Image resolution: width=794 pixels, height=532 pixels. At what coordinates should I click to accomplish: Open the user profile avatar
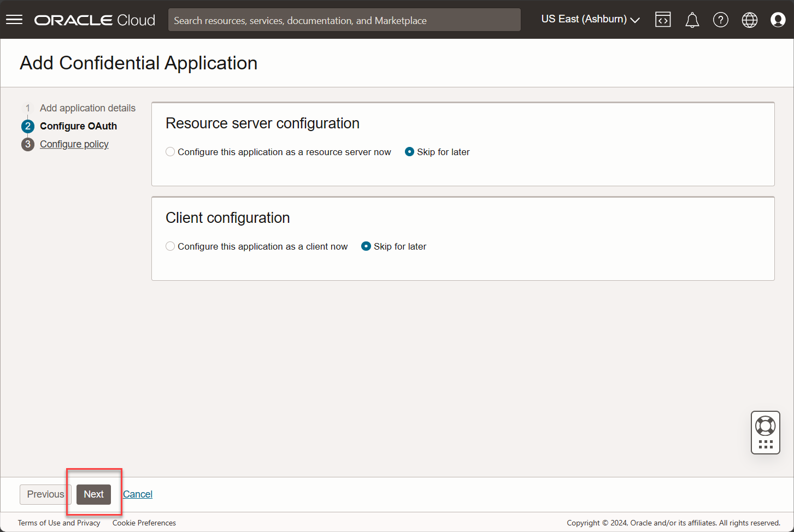point(778,19)
